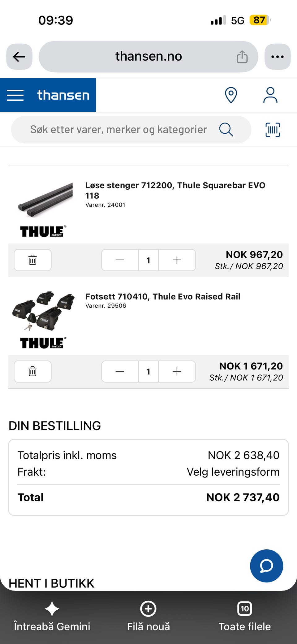Open the browser three-dots menu
This screenshot has width=297, height=644.
[278, 57]
